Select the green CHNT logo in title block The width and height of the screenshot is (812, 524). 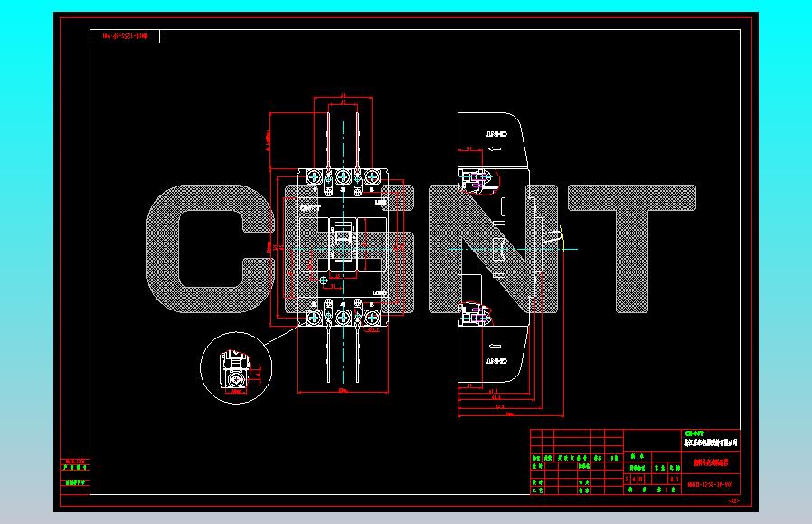694,433
